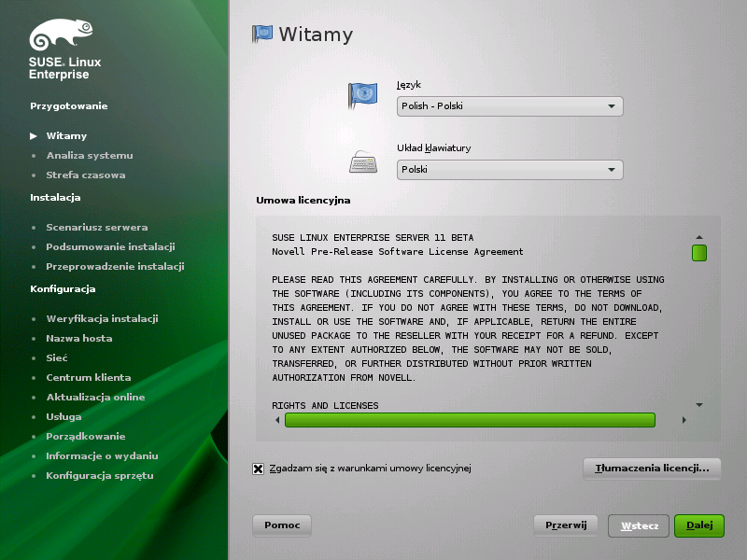Select Centrum klienta in sidebar
The height and width of the screenshot is (560, 747).
[89, 378]
